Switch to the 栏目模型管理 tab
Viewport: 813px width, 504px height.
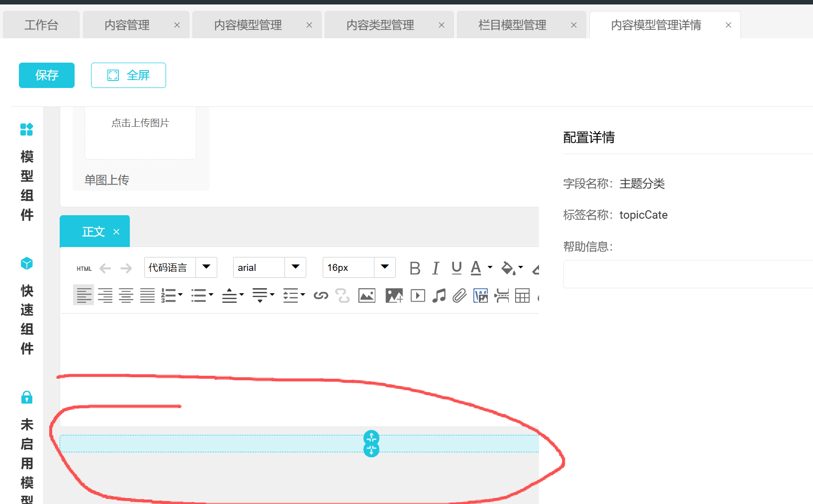[x=513, y=25]
